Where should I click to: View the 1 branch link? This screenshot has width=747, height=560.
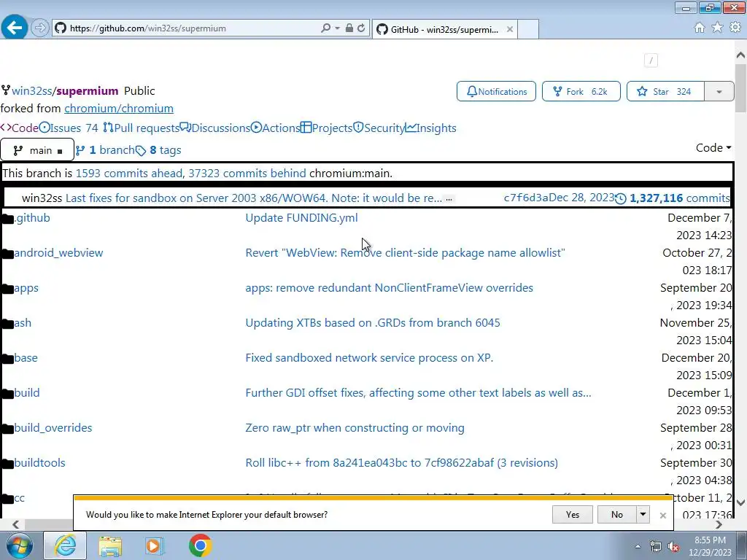105,150
